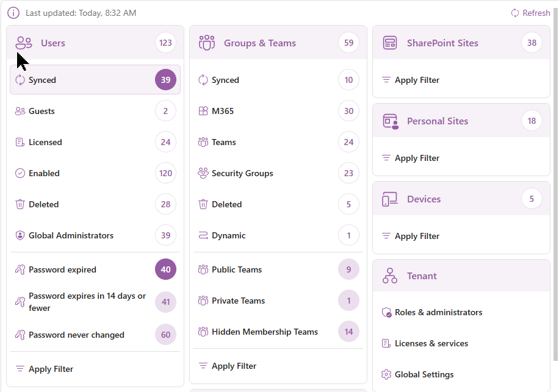Click the Groups & Teams header icon
The height and width of the screenshot is (392, 559).
point(207,43)
